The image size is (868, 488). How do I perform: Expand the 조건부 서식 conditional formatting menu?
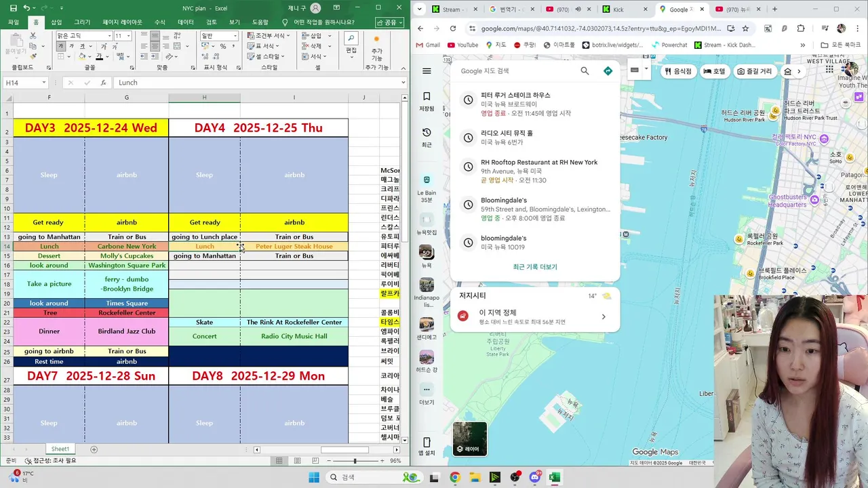click(269, 36)
